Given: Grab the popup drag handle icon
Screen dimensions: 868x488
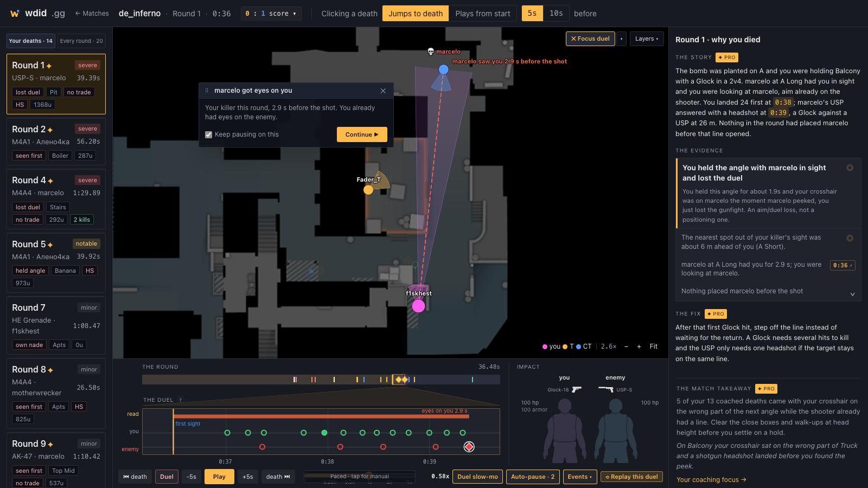Looking at the screenshot, I should click(x=207, y=91).
